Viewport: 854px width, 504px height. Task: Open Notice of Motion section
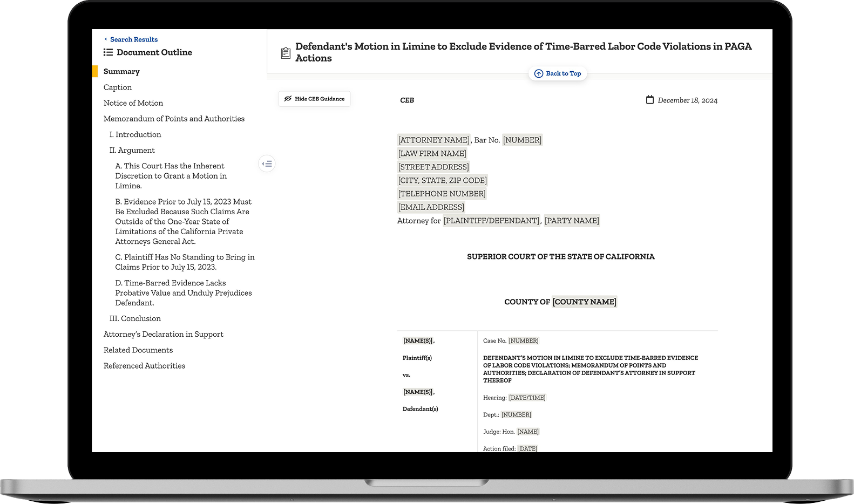pyautogui.click(x=133, y=103)
